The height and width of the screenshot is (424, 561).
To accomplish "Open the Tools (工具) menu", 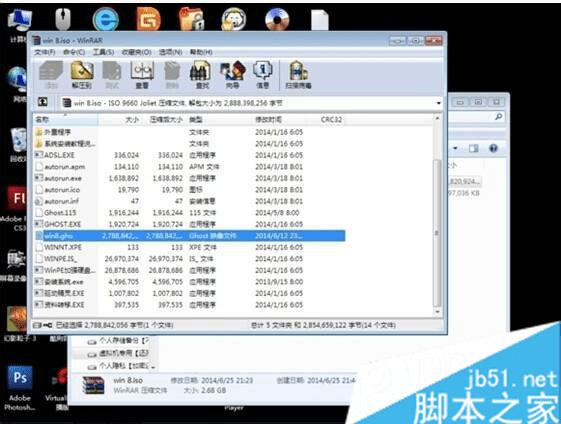I will pyautogui.click(x=103, y=52).
